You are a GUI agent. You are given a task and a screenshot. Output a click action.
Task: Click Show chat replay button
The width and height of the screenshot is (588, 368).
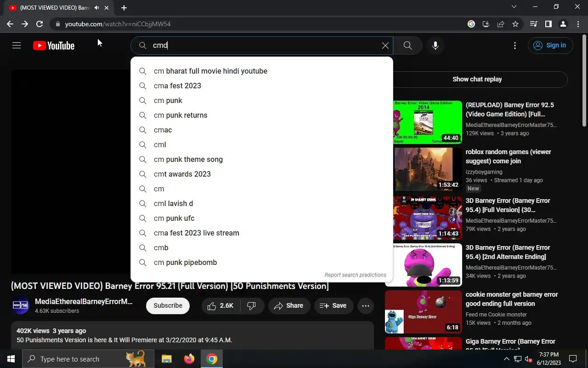pyautogui.click(x=477, y=79)
